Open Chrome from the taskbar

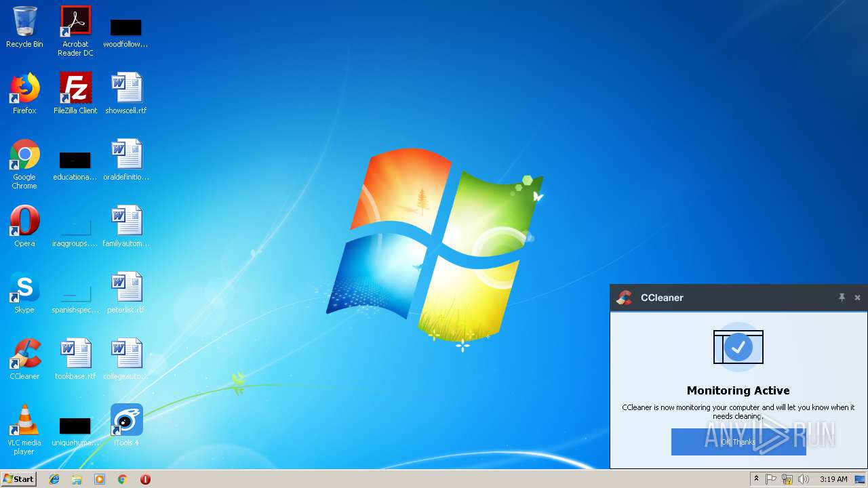coord(123,479)
